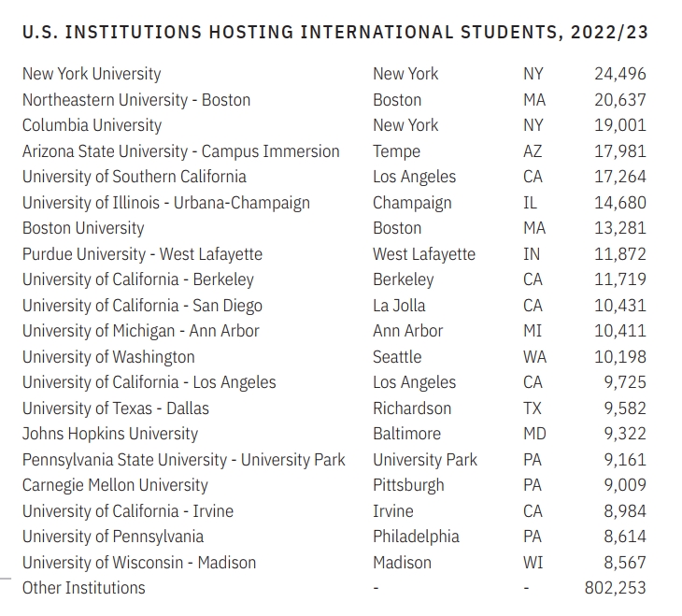Select University of Wisconsin - Madison name

139,563
